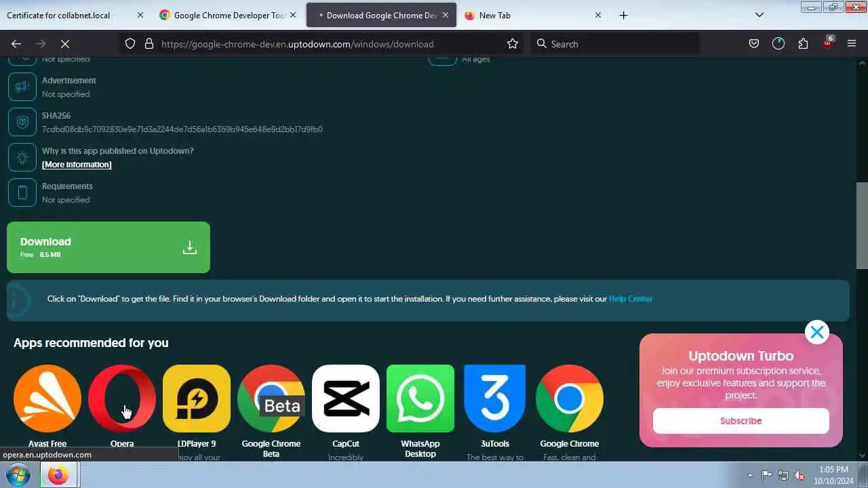Viewport: 868px width, 488px height.
Task: Open the uBlock extension icon with badge
Action: (828, 43)
